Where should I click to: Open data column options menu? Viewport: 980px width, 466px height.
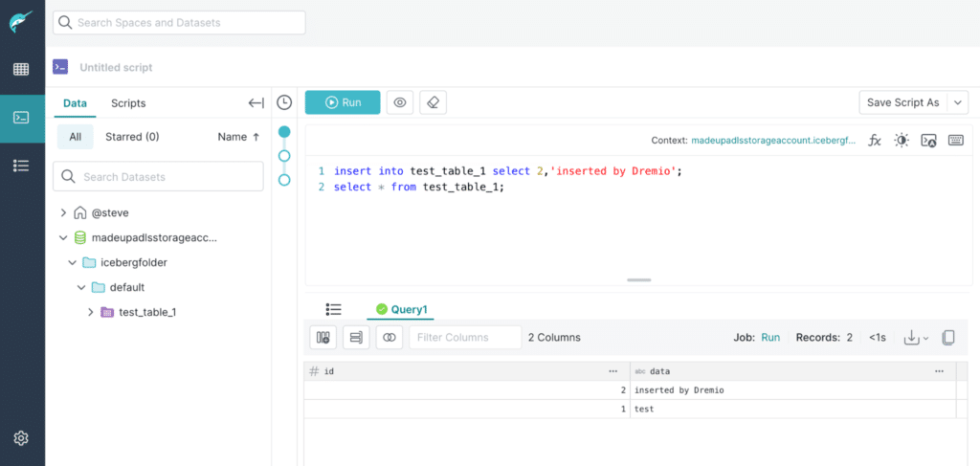[940, 371]
